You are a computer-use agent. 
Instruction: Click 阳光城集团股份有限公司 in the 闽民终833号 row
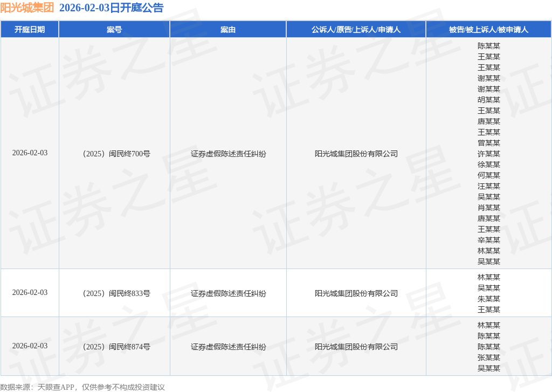point(356,293)
